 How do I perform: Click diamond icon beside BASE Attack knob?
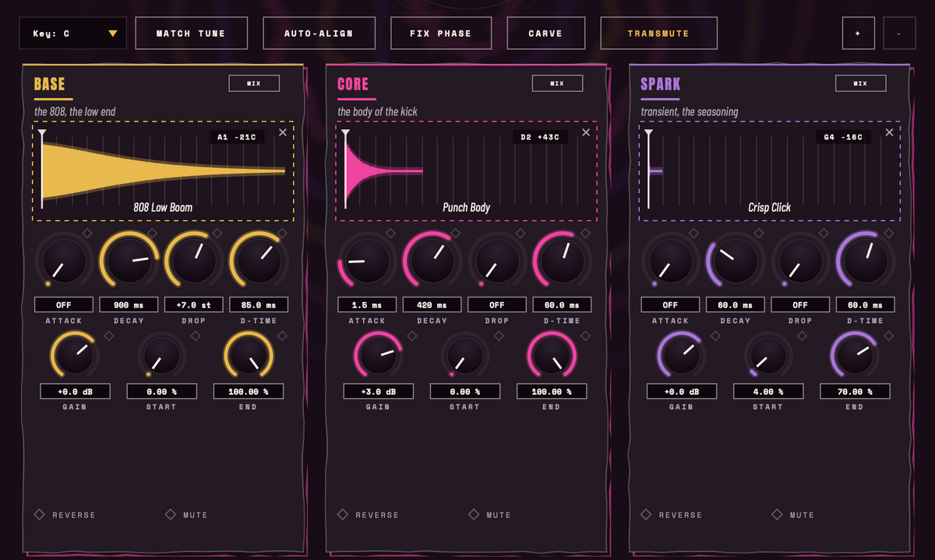(87, 233)
